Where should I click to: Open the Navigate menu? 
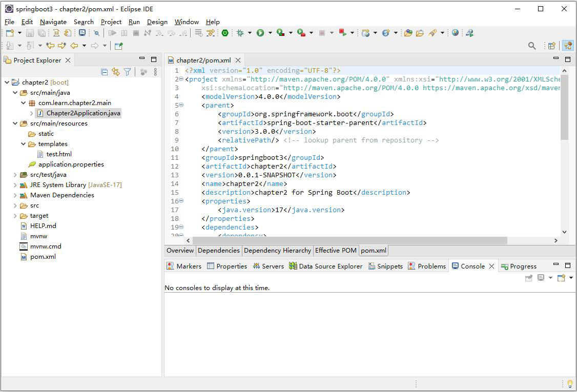(53, 22)
